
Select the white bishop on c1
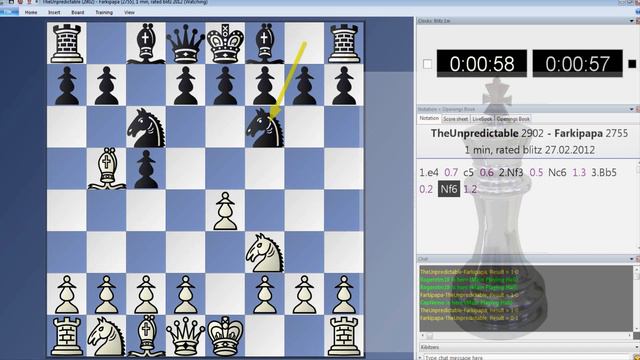[146, 336]
